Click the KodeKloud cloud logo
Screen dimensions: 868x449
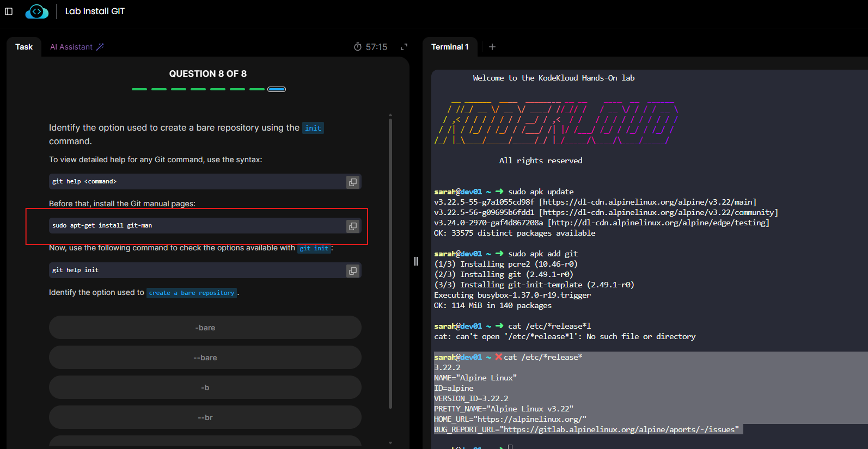pos(36,11)
